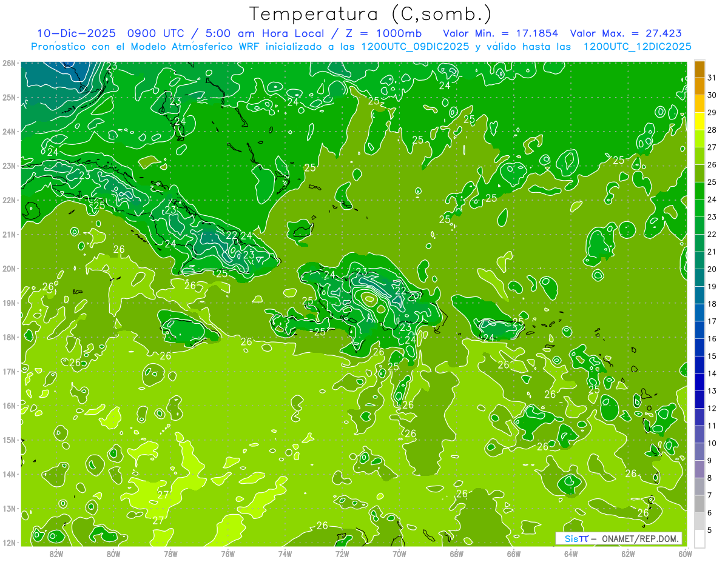Click the '68W' longitude axis label
Screen dimensions: 728x562
click(x=456, y=553)
